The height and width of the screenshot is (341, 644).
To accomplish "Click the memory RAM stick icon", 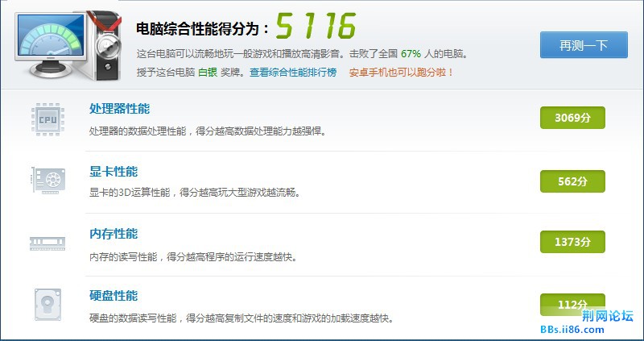I will pos(47,243).
